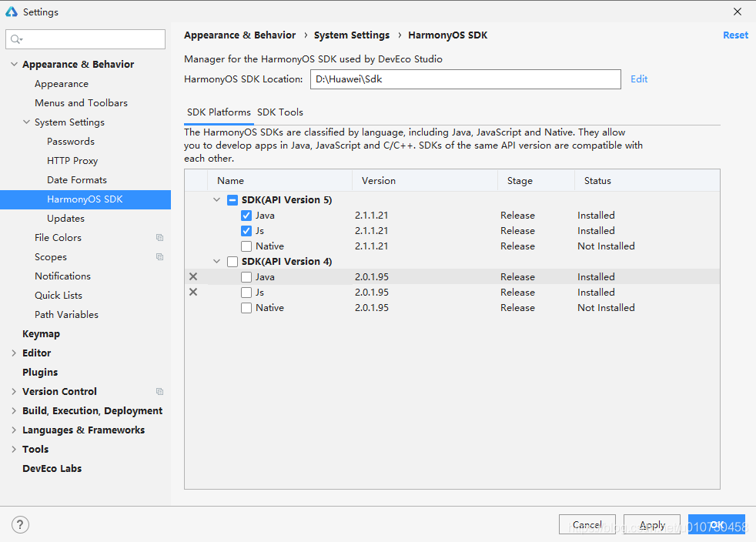This screenshot has height=542, width=756.
Task: Open the Path Variables settings
Action: [66, 315]
